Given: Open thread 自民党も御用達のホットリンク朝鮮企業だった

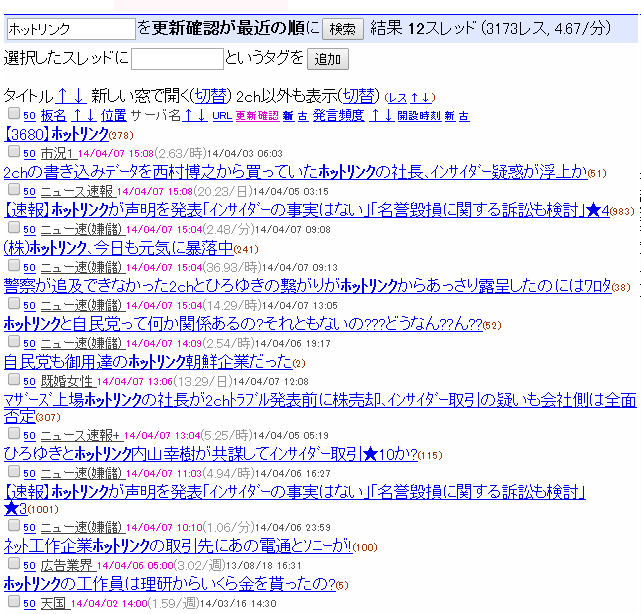Looking at the screenshot, I should pos(148,362).
